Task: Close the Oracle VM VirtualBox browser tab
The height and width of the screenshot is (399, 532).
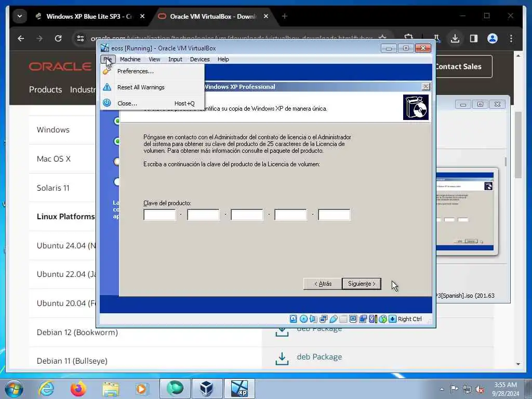Action: click(266, 16)
